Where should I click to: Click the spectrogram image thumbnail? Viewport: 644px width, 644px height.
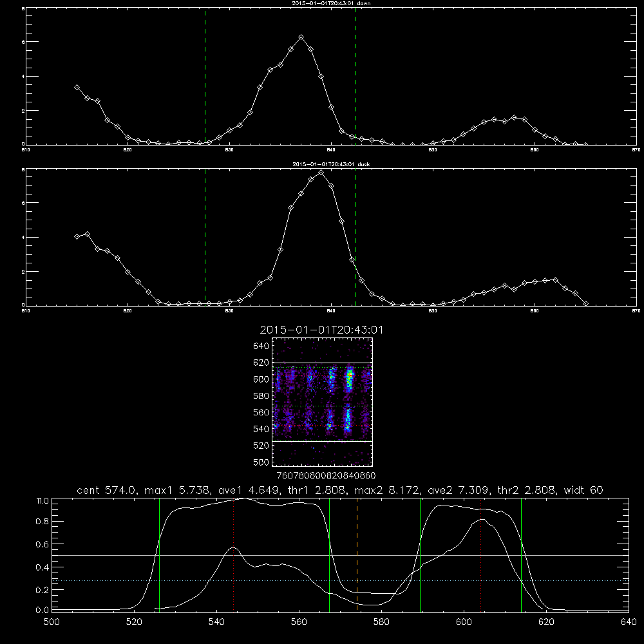322,402
